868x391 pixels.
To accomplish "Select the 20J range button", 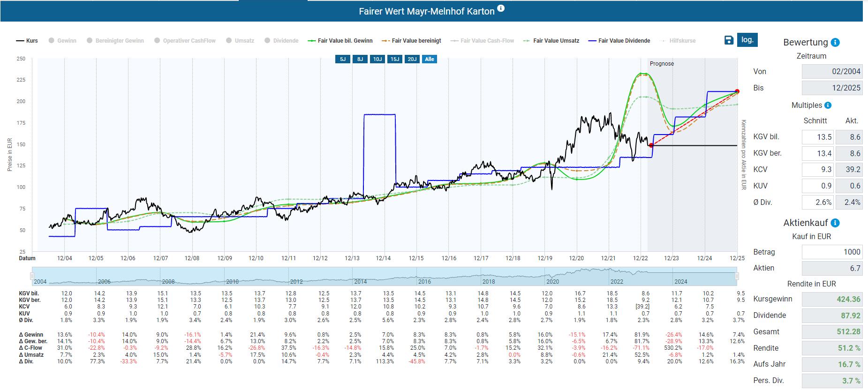I will [412, 59].
